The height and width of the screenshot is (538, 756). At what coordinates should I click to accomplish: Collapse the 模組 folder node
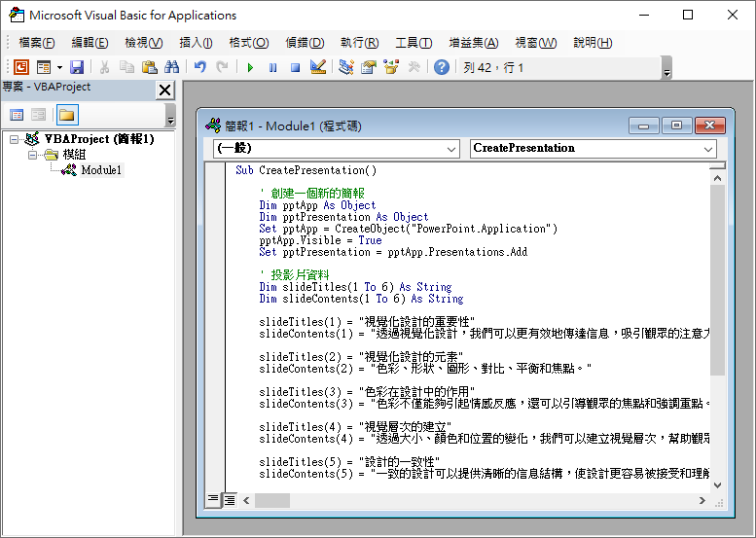coord(32,155)
